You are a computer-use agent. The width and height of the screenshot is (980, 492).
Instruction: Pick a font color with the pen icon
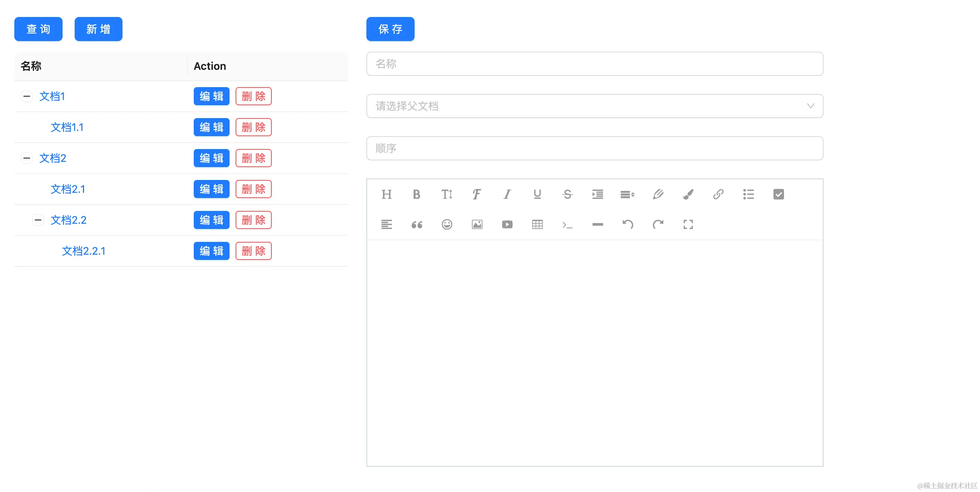(658, 194)
